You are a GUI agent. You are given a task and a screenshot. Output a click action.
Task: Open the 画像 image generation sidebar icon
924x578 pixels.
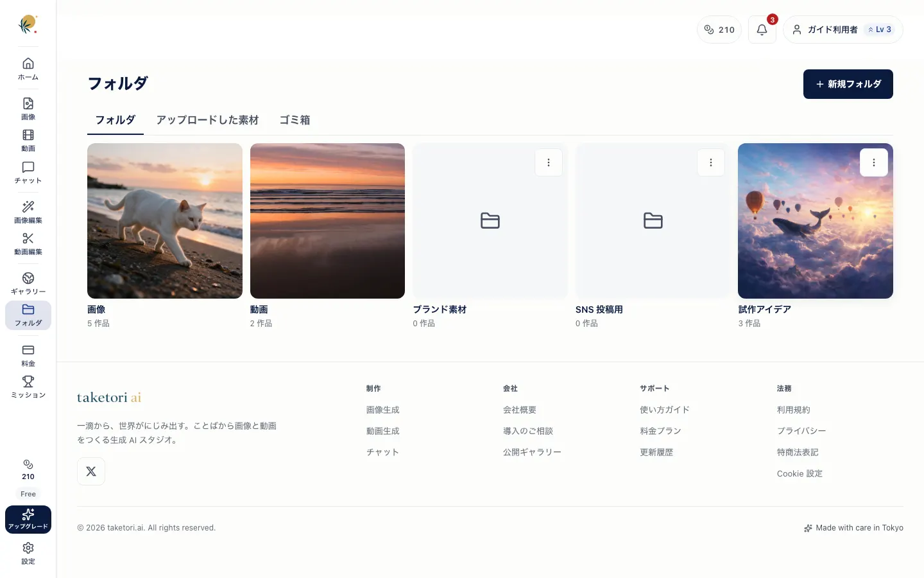(x=28, y=109)
